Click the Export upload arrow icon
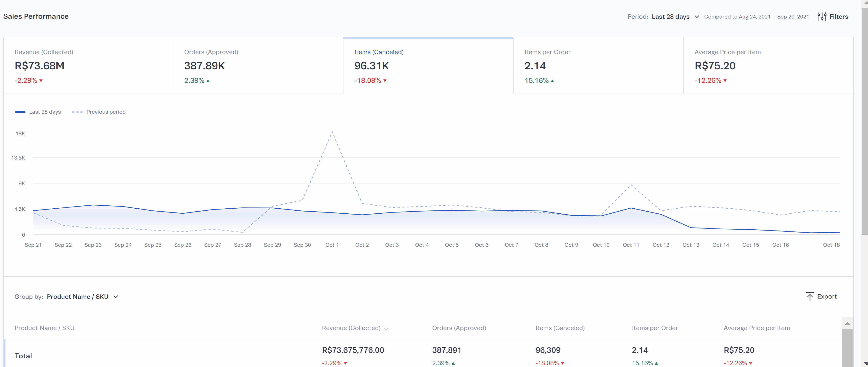This screenshot has width=868, height=367. [809, 297]
